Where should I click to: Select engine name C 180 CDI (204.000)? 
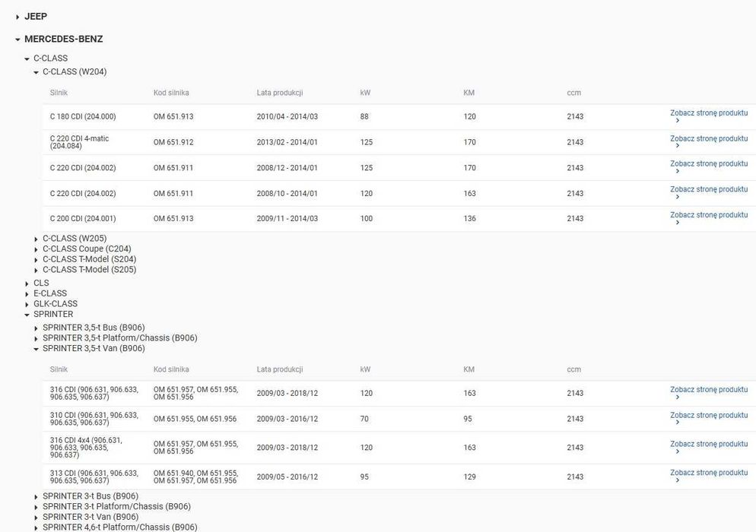click(x=83, y=116)
